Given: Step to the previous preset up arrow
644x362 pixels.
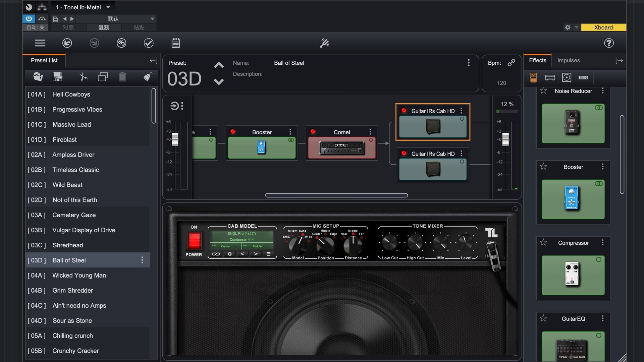Looking at the screenshot, I should [x=219, y=65].
